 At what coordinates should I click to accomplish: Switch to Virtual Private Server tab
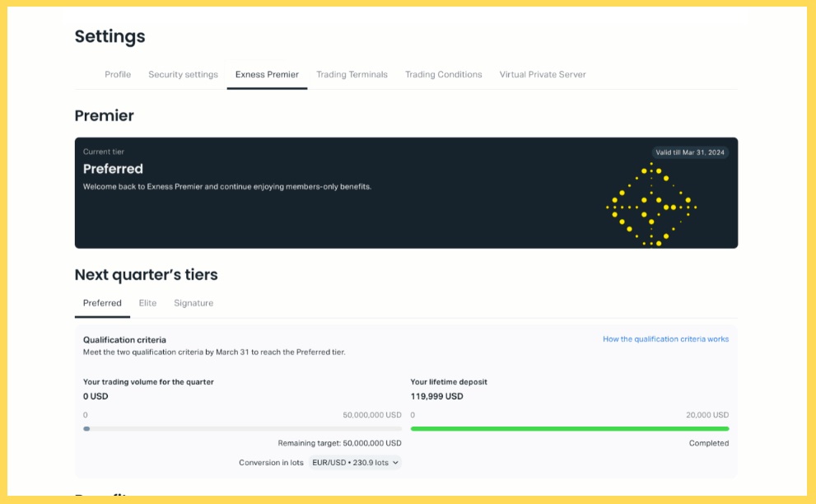coord(543,75)
